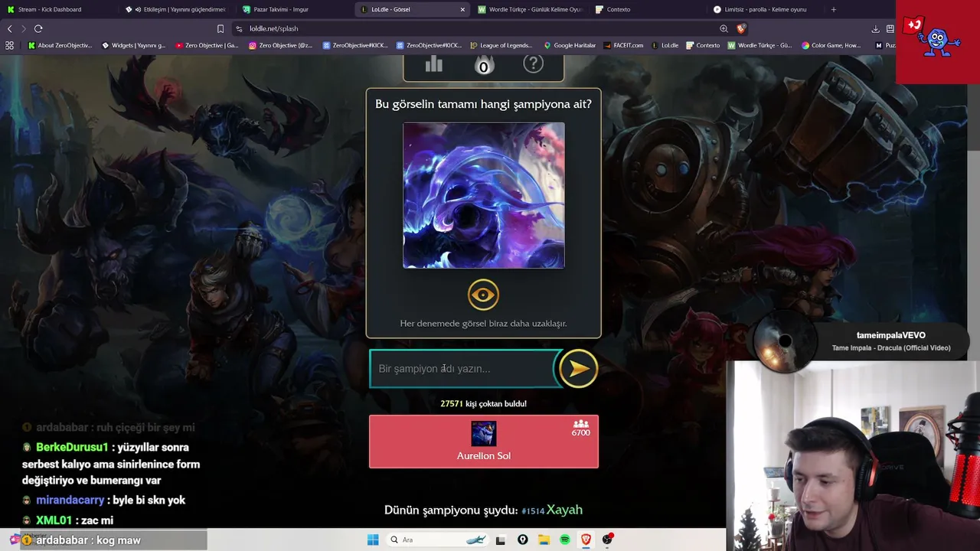Switch to the Limitsiz - parolla tab

766,9
